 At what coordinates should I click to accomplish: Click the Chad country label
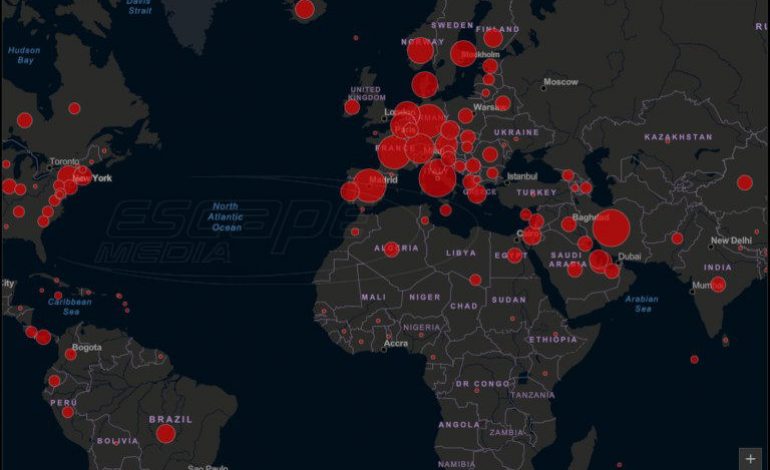click(464, 306)
